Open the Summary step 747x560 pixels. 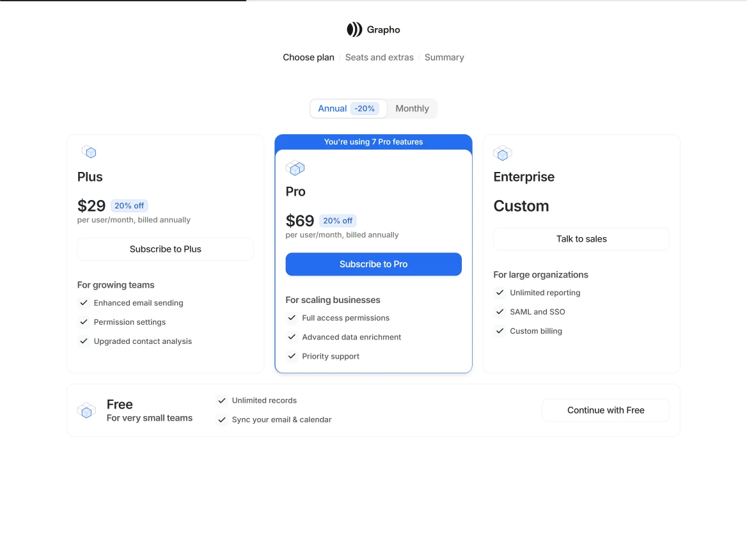(x=444, y=58)
